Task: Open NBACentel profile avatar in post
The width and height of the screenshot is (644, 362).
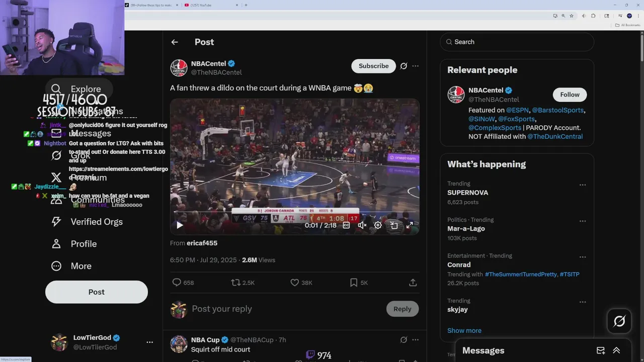Action: (179, 68)
